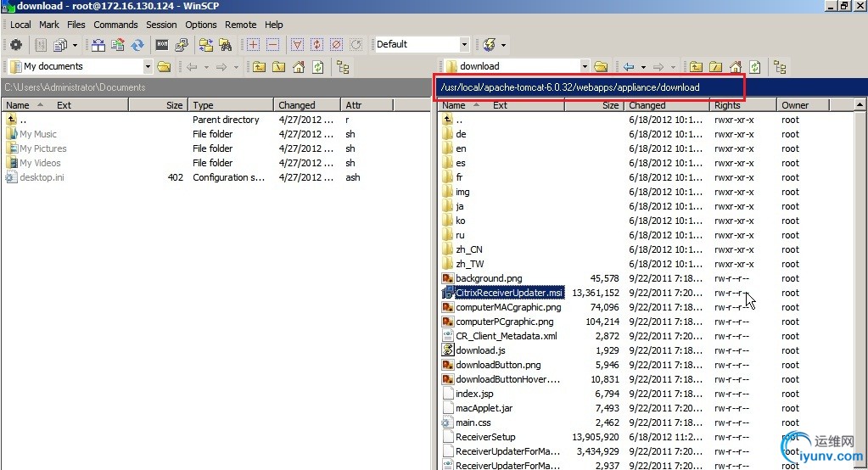Sort remote files by Rights column
The height and width of the screenshot is (470, 868).
tap(742, 105)
